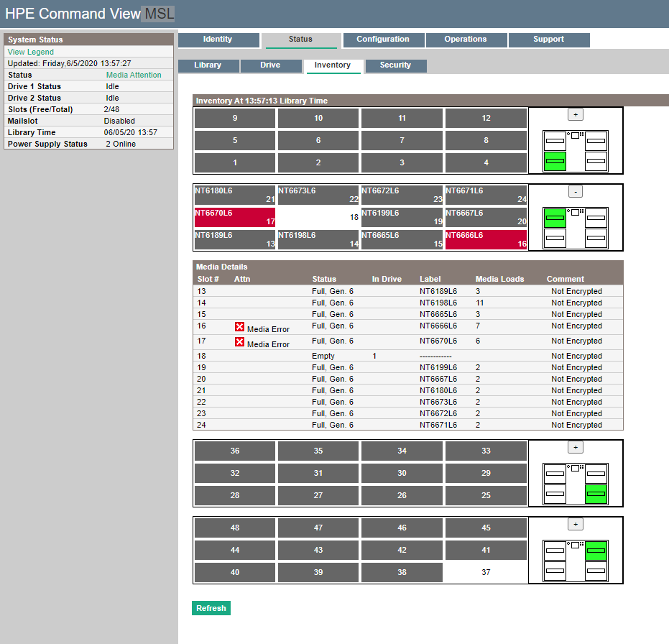The image size is (669, 644).
Task: Click the Media Error icon for slot 17
Action: pos(239,342)
